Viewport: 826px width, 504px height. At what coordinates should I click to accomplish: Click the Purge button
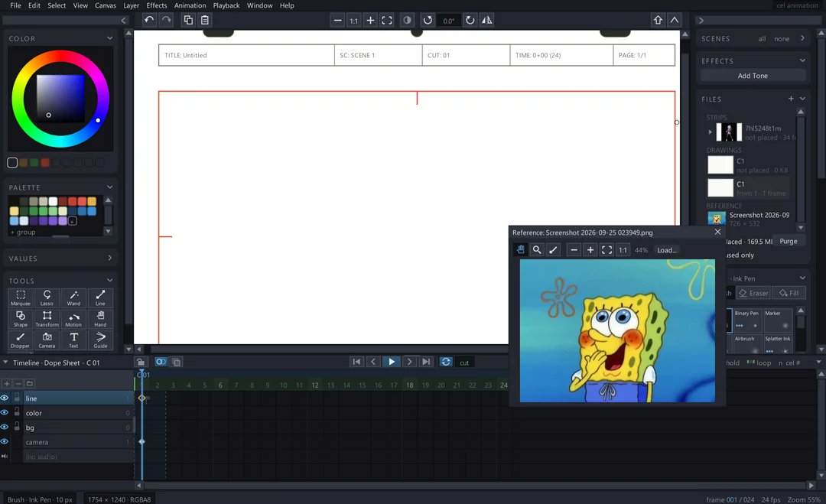pos(789,241)
